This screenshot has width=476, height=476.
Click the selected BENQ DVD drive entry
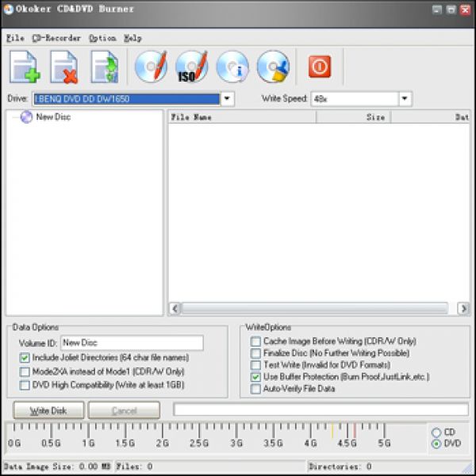tap(126, 99)
